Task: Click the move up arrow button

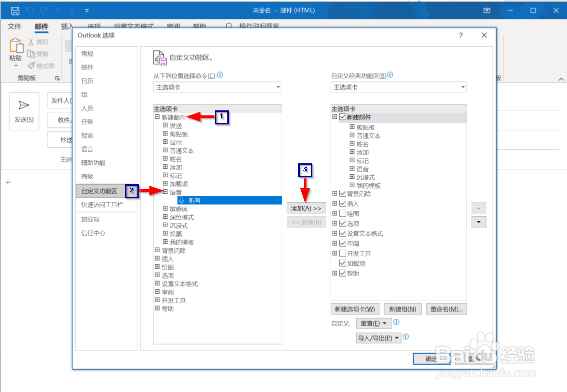Action: point(479,208)
